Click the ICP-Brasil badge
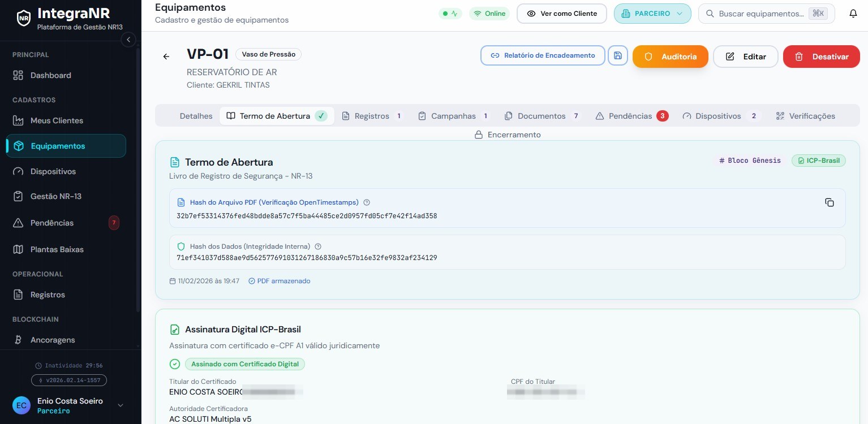 (819, 161)
